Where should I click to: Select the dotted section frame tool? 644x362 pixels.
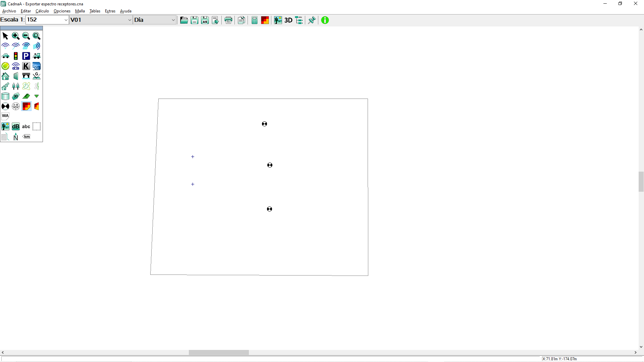pos(37,126)
